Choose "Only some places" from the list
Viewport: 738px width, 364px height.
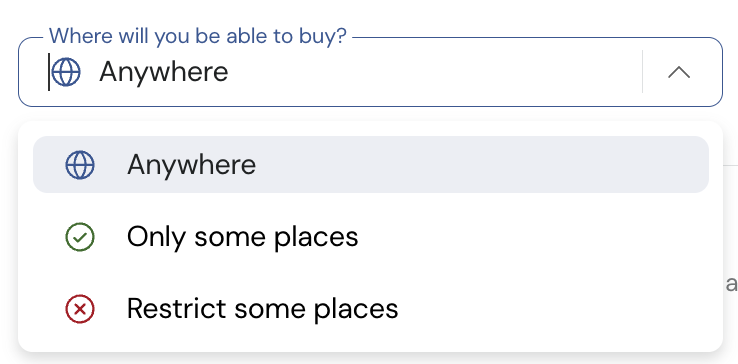[371, 237]
